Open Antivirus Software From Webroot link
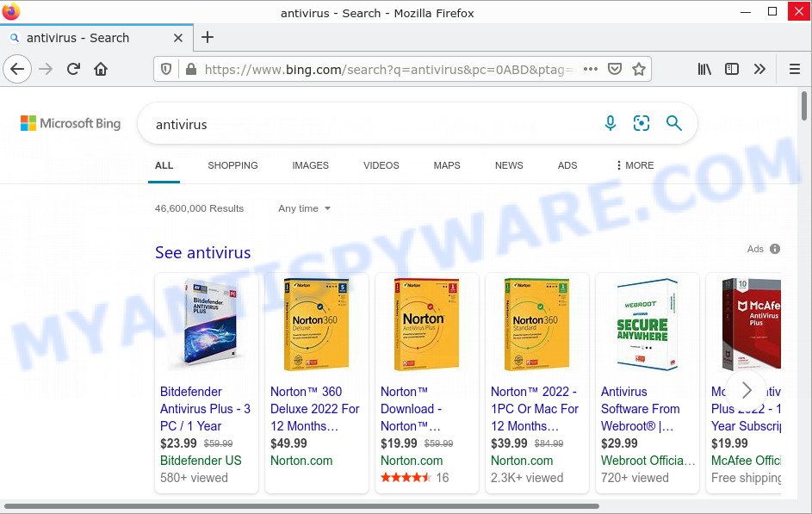 pos(640,409)
